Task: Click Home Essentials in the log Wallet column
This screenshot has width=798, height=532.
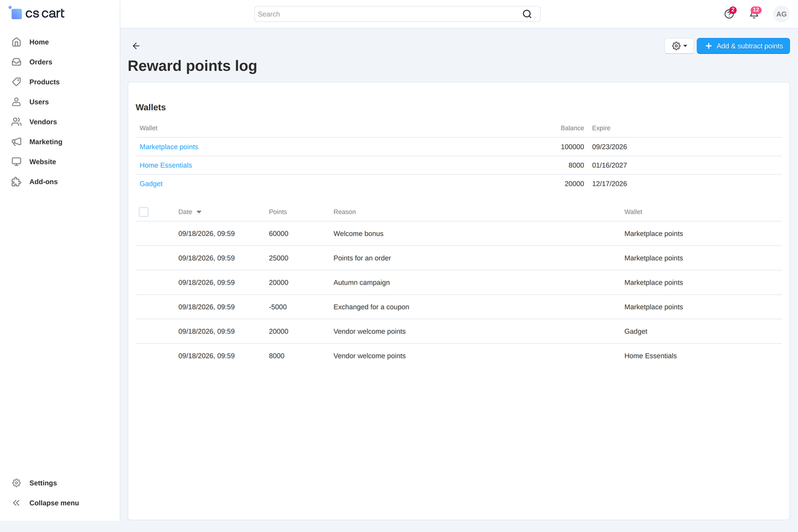Action: tap(650, 356)
